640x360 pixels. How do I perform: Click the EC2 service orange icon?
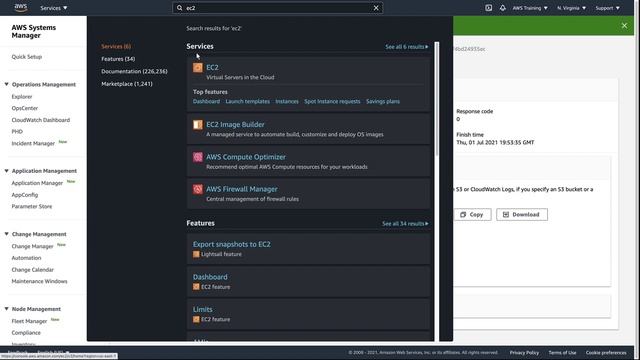pyautogui.click(x=198, y=67)
